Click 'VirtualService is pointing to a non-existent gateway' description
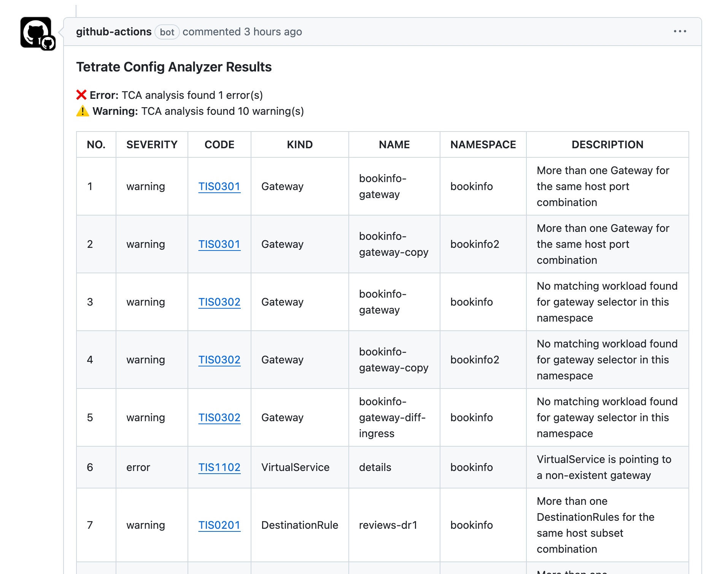 [x=604, y=467]
